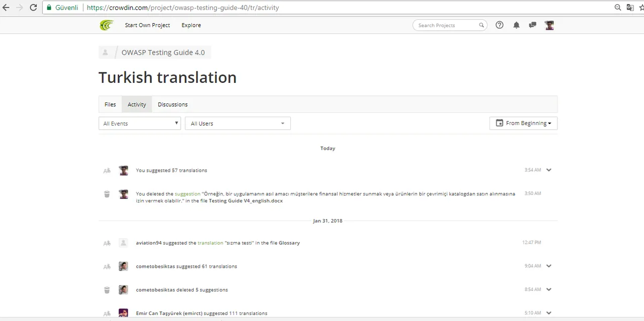Image resolution: width=644 pixels, height=321 pixels.
Task: Open the Crowdin logo home link
Action: tap(107, 25)
